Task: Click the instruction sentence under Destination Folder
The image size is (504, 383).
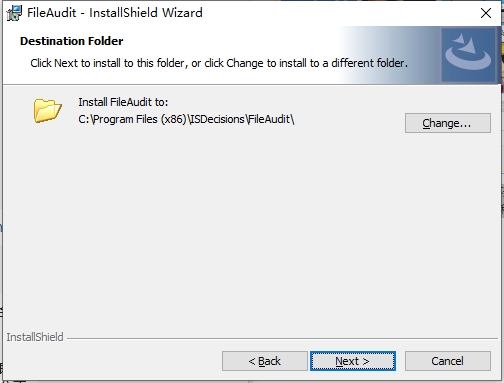Action: pyautogui.click(x=219, y=63)
